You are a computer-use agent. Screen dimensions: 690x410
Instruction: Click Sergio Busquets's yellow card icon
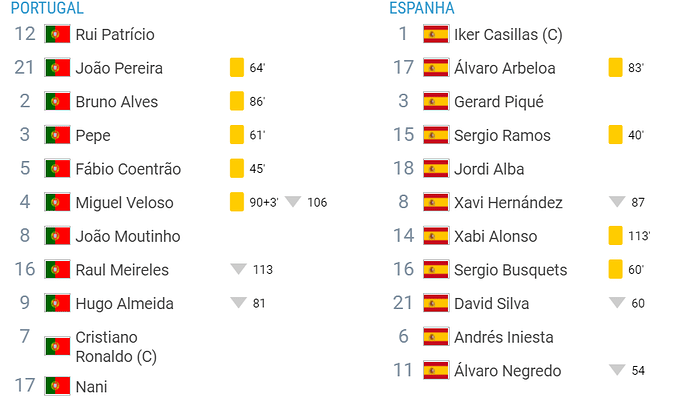coord(615,269)
